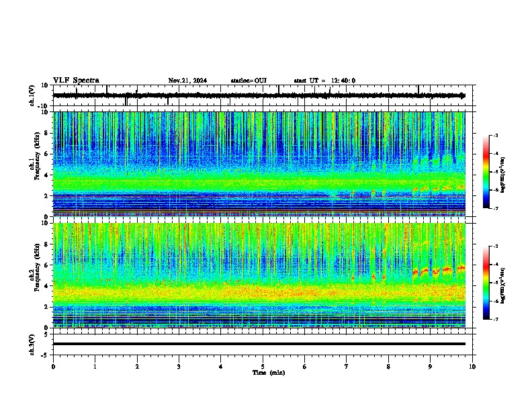Click the ch.1 voltage waveform trace

(259, 95)
